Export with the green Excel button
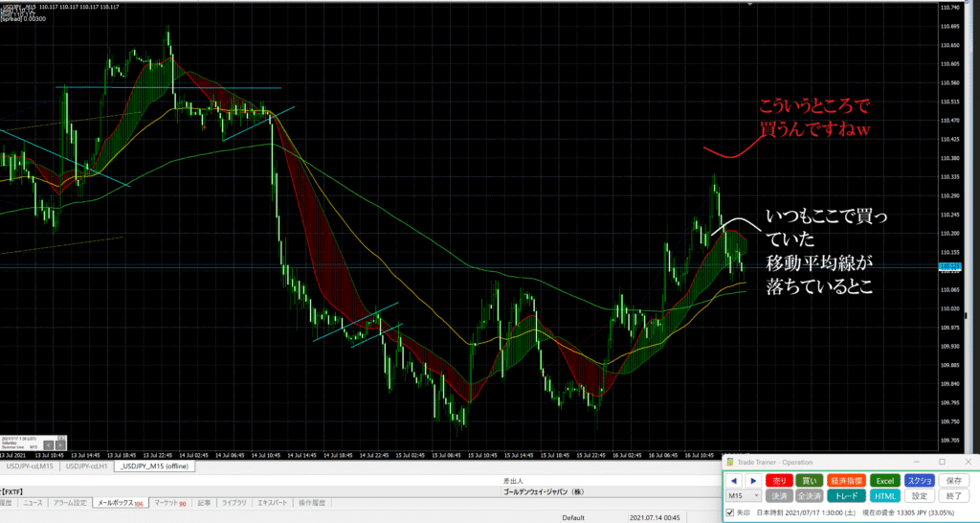Screen dimensions: 980x523 [884, 481]
